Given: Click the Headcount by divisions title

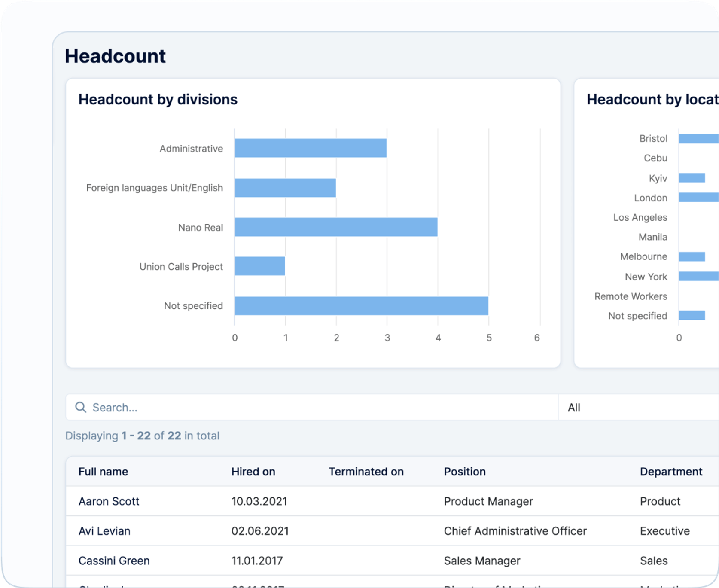Looking at the screenshot, I should point(158,100).
